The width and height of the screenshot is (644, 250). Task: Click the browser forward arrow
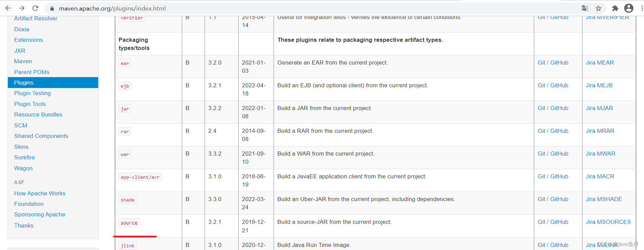click(22, 8)
